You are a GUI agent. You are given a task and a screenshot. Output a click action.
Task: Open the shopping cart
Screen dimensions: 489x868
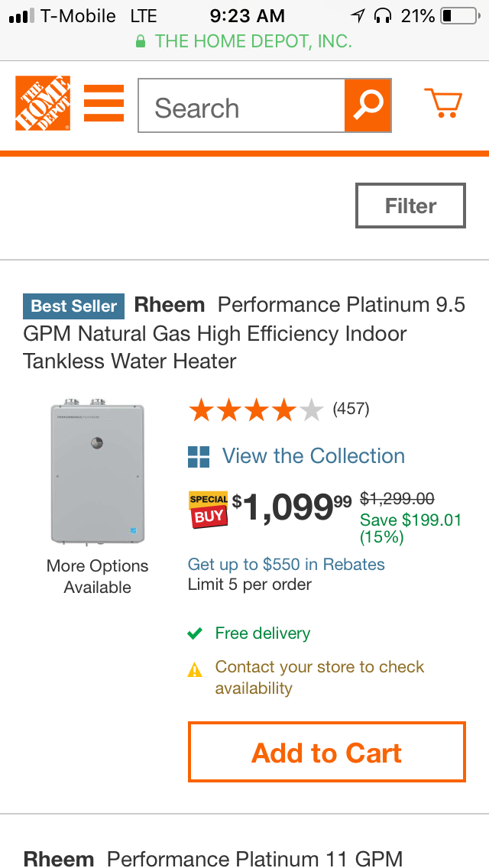tap(443, 103)
